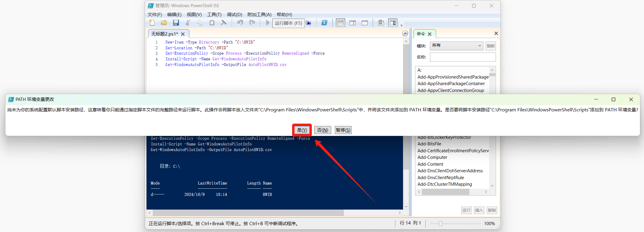Collapse the script pane using chevron button
This screenshot has width=644, height=232.
pyautogui.click(x=405, y=33)
